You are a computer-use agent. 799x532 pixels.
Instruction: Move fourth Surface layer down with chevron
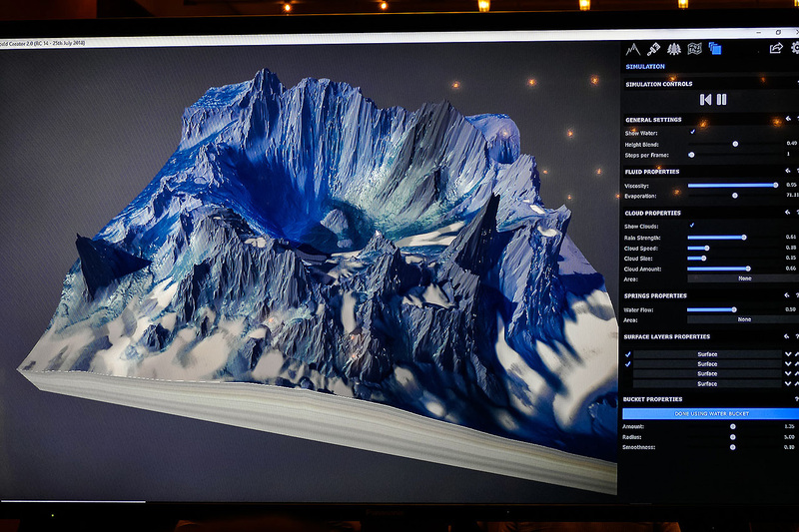(x=788, y=383)
